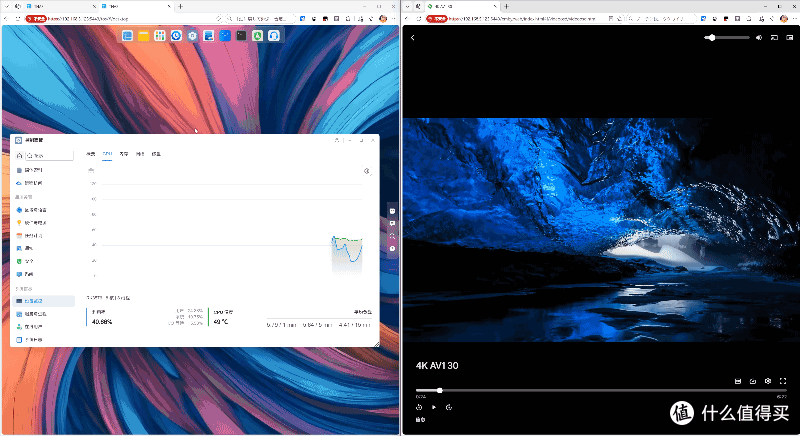This screenshot has width=800, height=436.
Task: Select the underlined CPU tab
Action: [x=107, y=154]
